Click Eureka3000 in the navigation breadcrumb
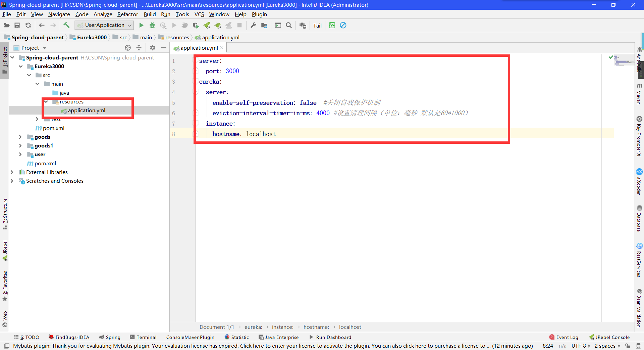This screenshot has width=644, height=350. 92,37
